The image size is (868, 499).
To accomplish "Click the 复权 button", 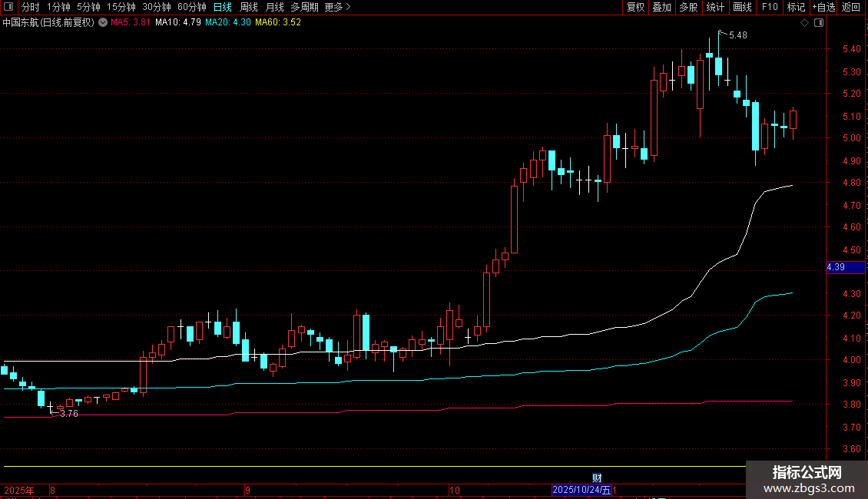I will coord(635,7).
